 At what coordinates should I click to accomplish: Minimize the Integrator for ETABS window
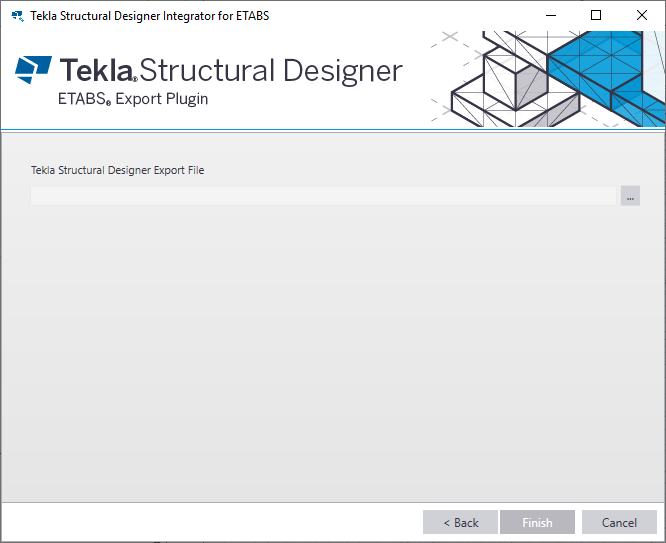[551, 16]
